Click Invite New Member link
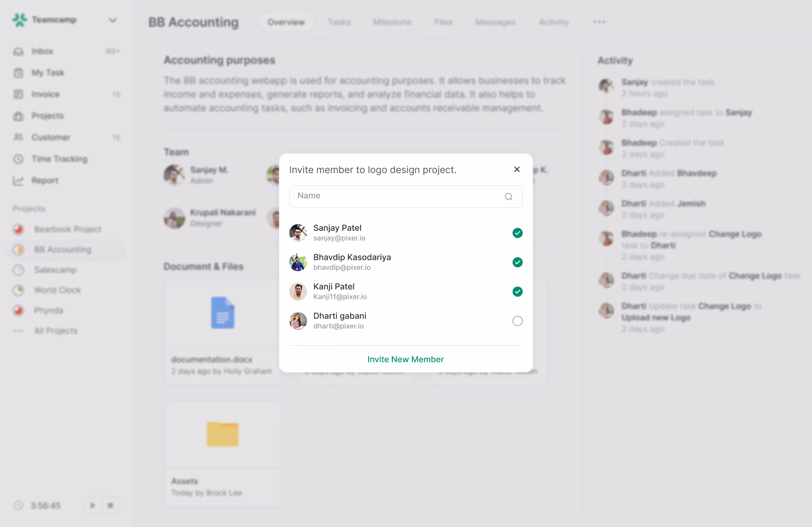Image resolution: width=812 pixels, height=527 pixels. [405, 359]
